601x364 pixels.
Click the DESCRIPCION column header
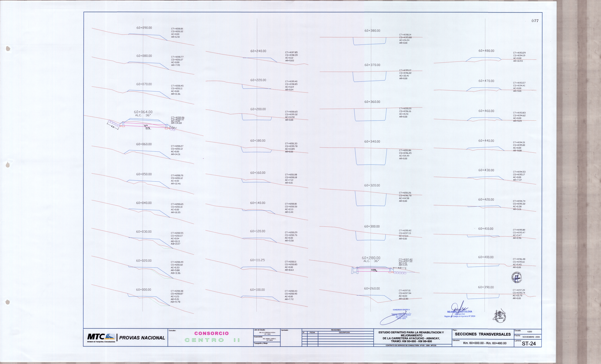[344, 333]
